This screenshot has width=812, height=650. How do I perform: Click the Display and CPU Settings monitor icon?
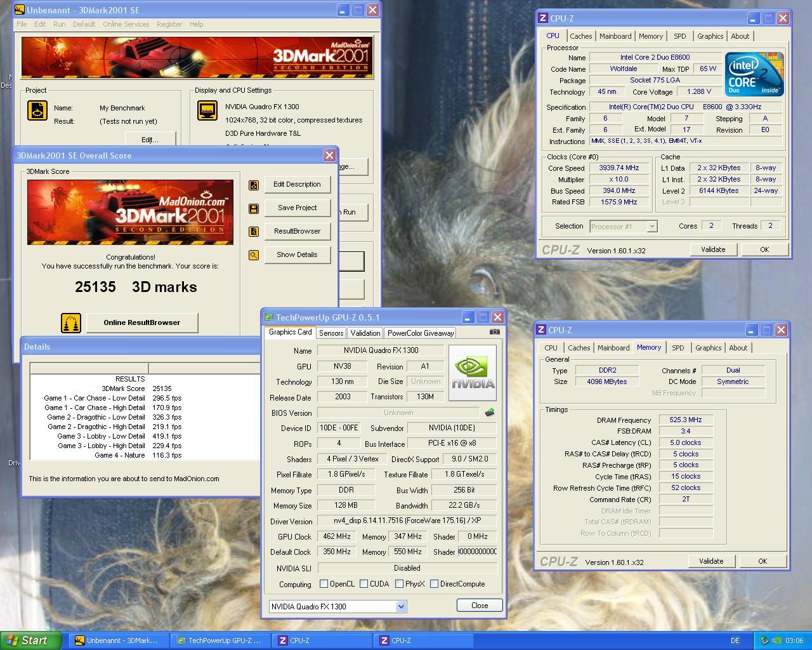[207, 110]
